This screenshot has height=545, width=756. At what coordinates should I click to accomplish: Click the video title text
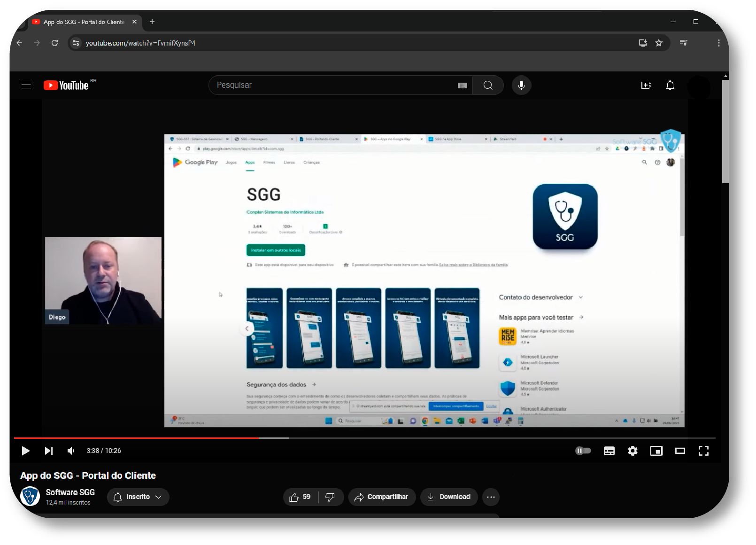(88, 475)
